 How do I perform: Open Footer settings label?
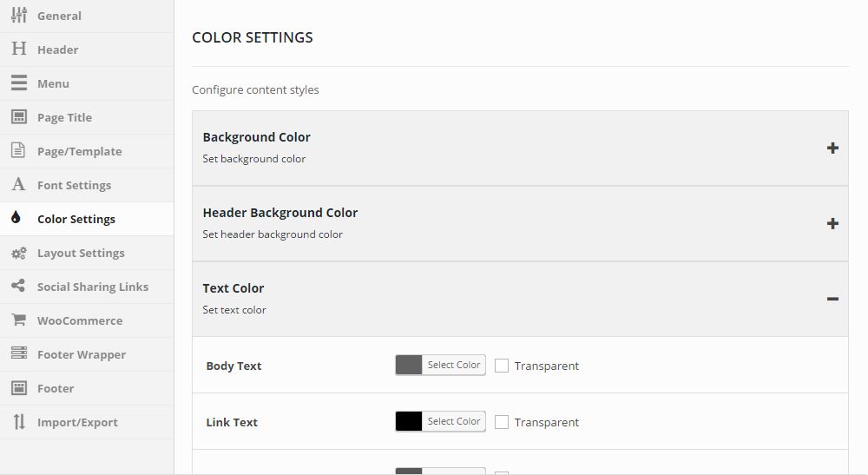click(56, 389)
